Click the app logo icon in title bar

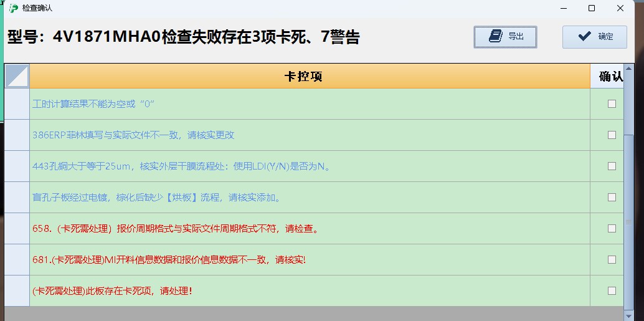[x=14, y=8]
